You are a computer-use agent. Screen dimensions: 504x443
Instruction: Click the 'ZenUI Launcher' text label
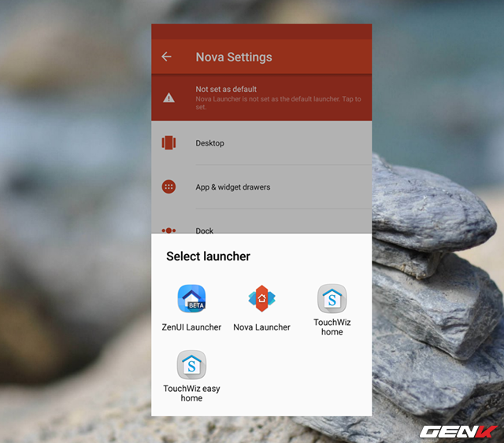click(x=193, y=327)
